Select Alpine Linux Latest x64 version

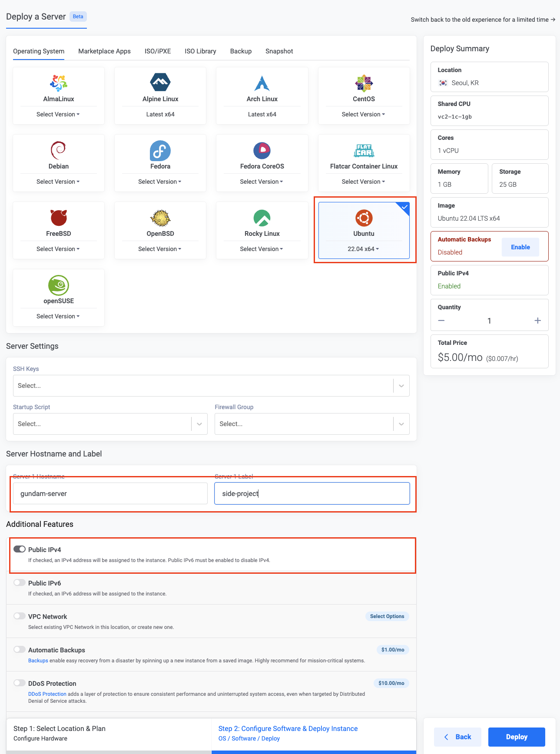pyautogui.click(x=160, y=114)
